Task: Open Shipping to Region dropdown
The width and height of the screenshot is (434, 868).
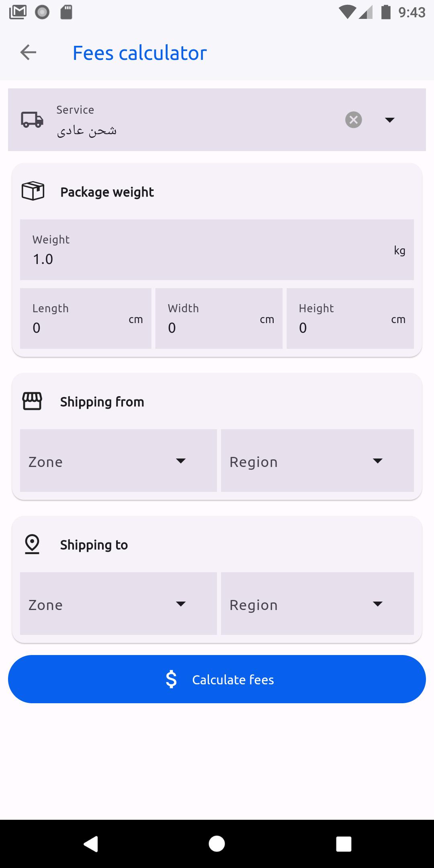Action: (x=317, y=604)
